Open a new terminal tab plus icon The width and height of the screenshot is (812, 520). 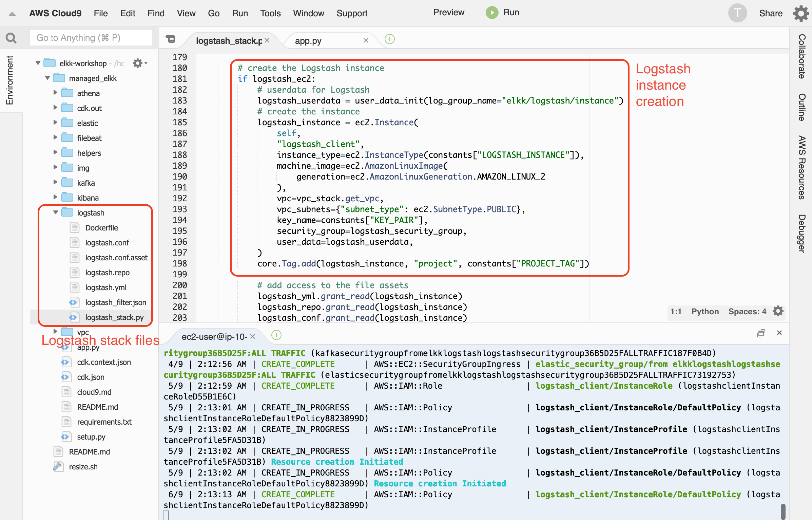[276, 335]
